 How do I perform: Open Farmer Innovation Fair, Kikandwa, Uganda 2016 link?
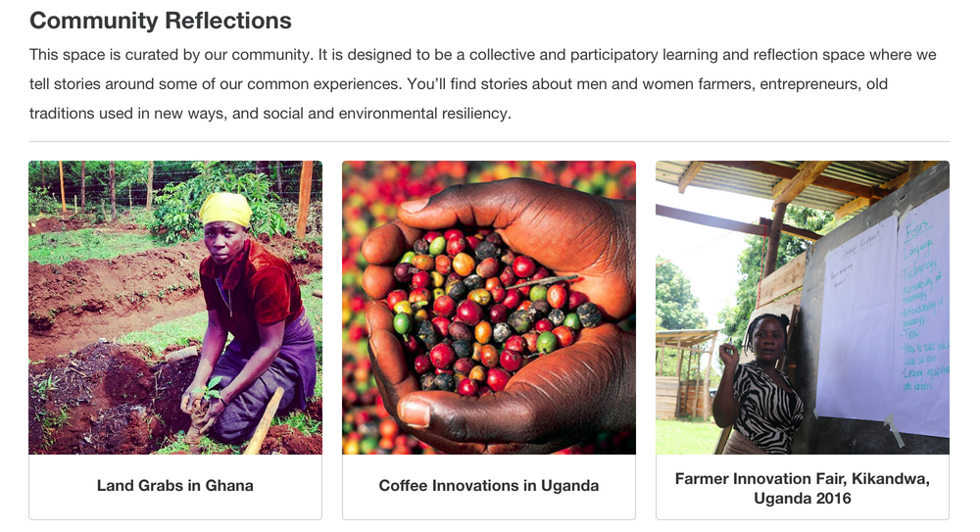[x=802, y=489]
